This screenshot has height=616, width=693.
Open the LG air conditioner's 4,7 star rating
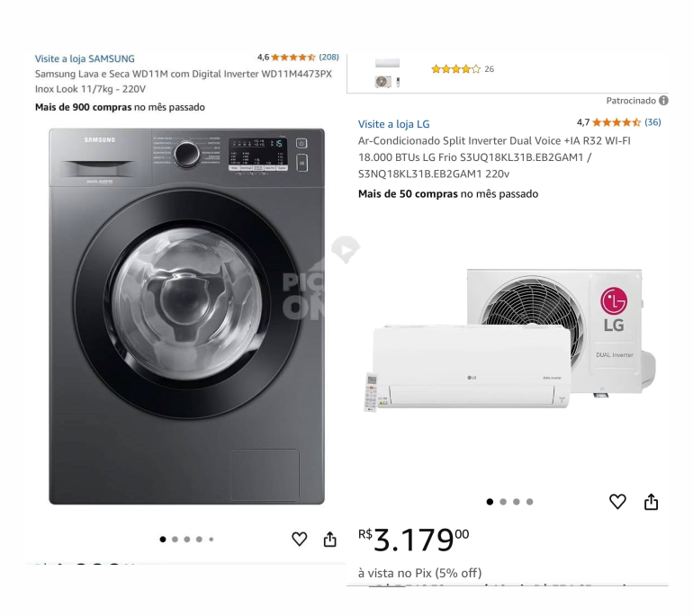coord(616,122)
